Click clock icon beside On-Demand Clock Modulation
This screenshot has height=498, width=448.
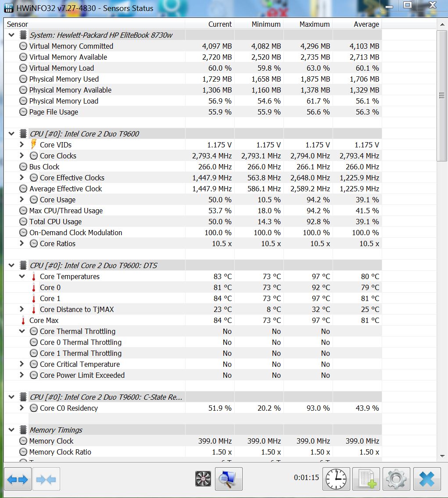tap(23, 233)
